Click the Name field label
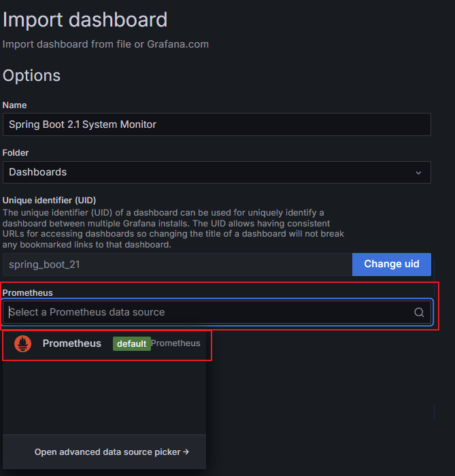This screenshot has width=455, height=476. (x=14, y=105)
